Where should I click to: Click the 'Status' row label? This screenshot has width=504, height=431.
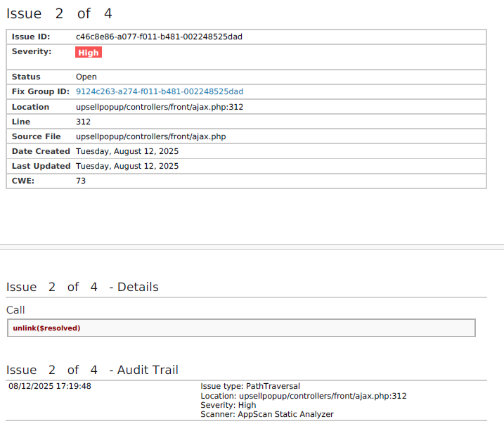pyautogui.click(x=26, y=77)
